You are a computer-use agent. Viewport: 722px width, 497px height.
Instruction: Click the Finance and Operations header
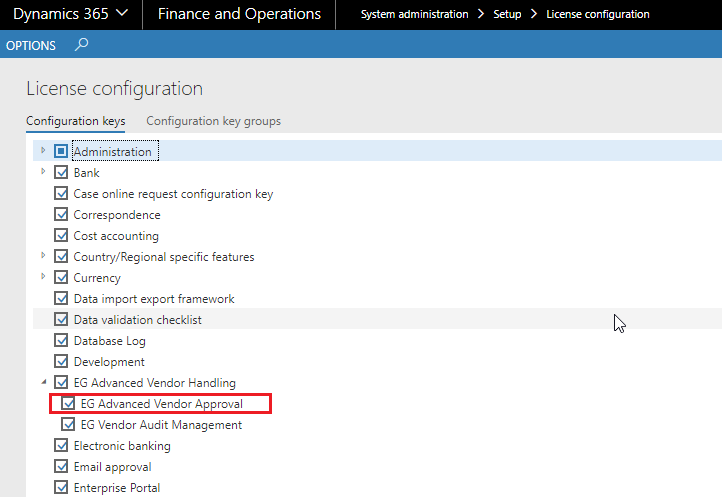tap(239, 14)
